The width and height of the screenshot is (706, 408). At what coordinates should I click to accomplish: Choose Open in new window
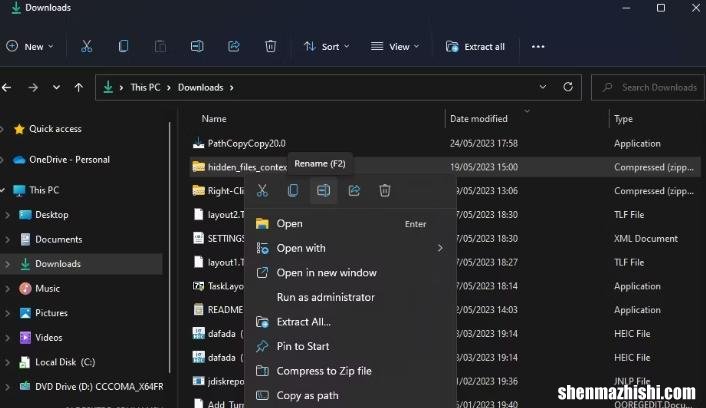[350, 272]
